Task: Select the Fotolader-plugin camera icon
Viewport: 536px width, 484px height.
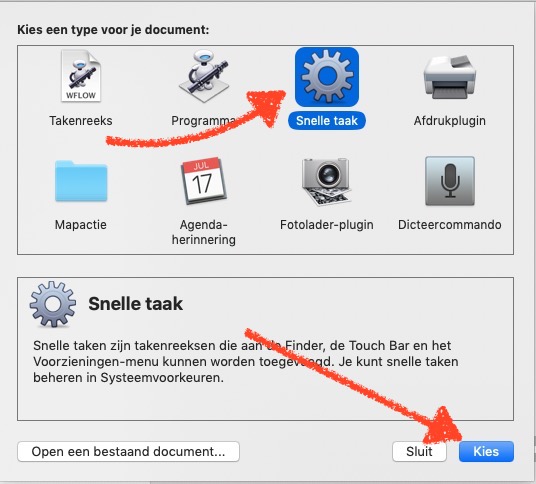Action: [x=326, y=182]
